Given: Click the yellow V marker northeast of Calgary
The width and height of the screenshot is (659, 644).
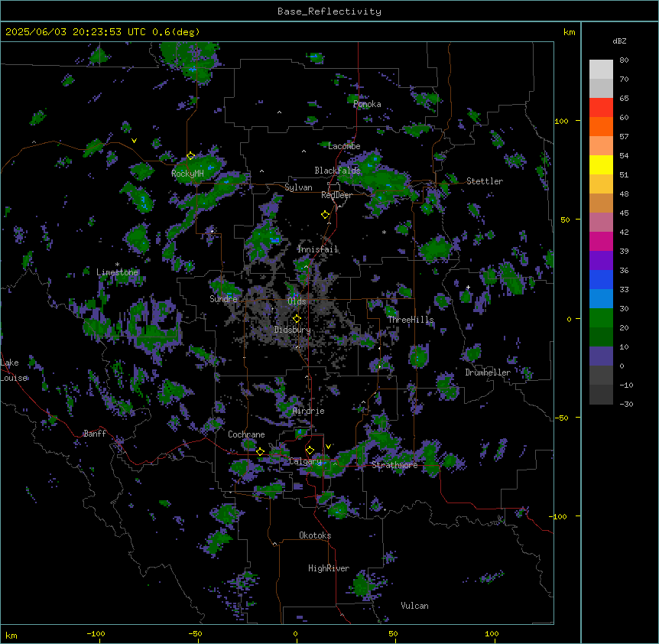Looking at the screenshot, I should pos(328,447).
